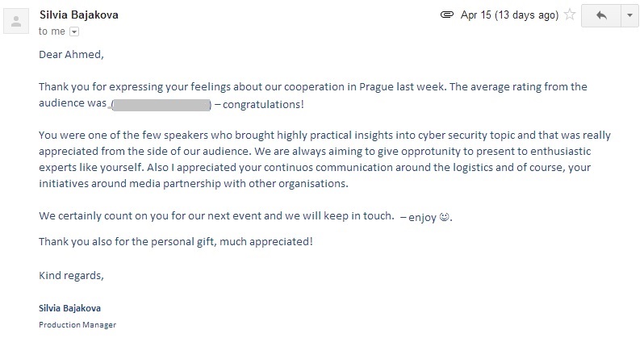Open the More options dropdown beside Reply
This screenshot has height=338, width=644.
[x=629, y=15]
